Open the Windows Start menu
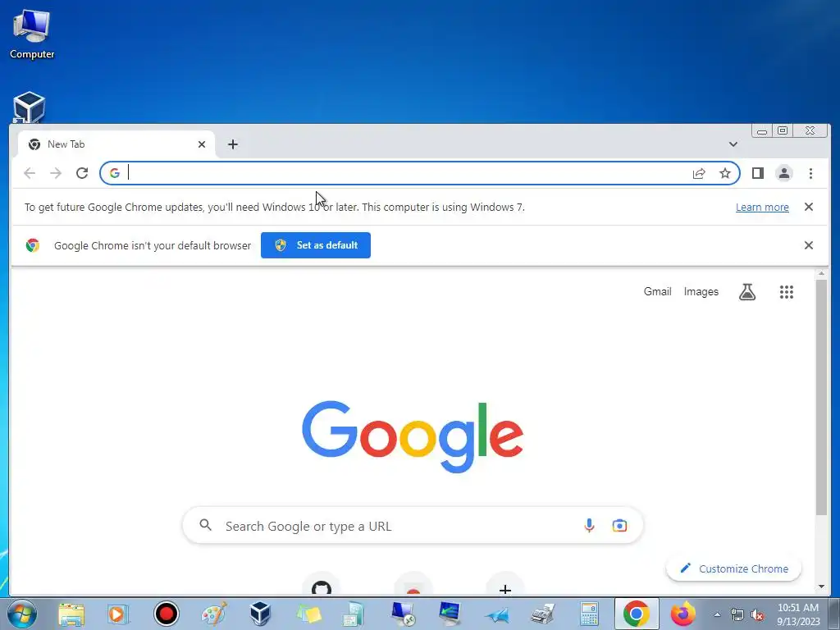 pyautogui.click(x=21, y=614)
